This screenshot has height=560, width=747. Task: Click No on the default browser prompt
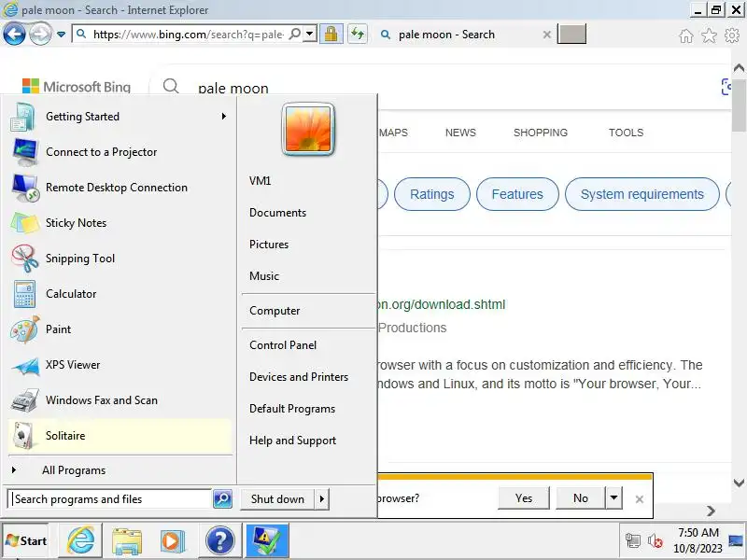point(581,498)
